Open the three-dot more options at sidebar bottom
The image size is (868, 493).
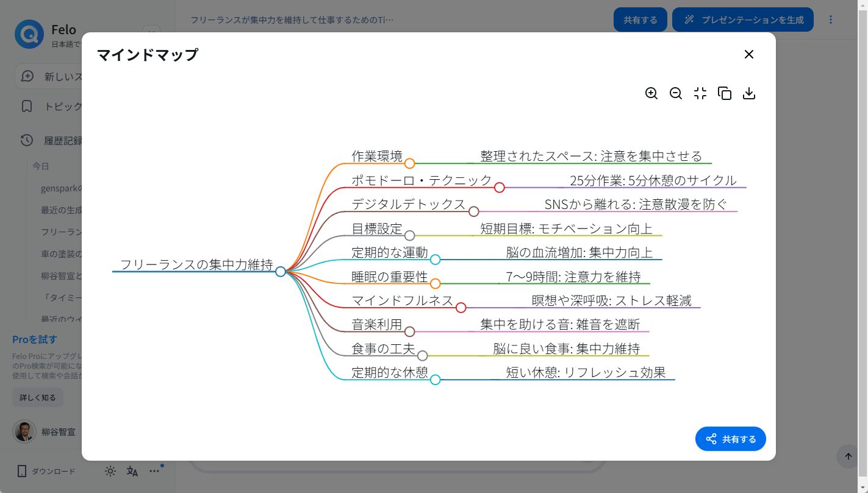pos(155,471)
